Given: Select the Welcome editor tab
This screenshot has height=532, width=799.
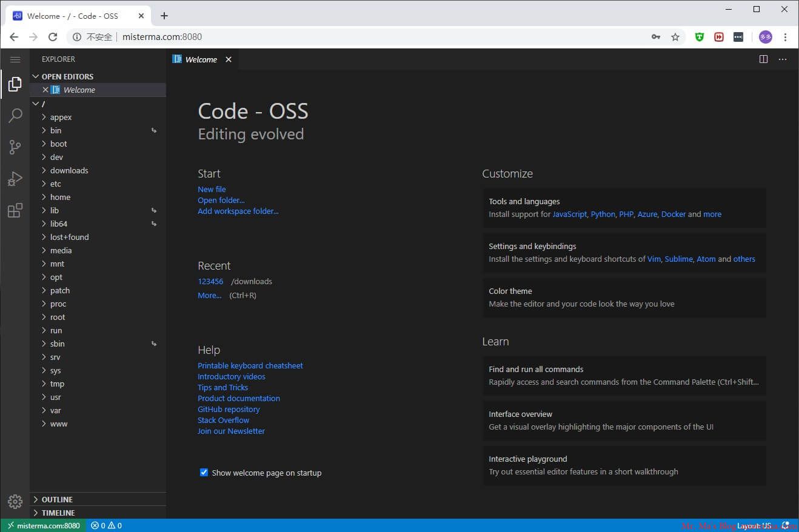Looking at the screenshot, I should [x=201, y=59].
